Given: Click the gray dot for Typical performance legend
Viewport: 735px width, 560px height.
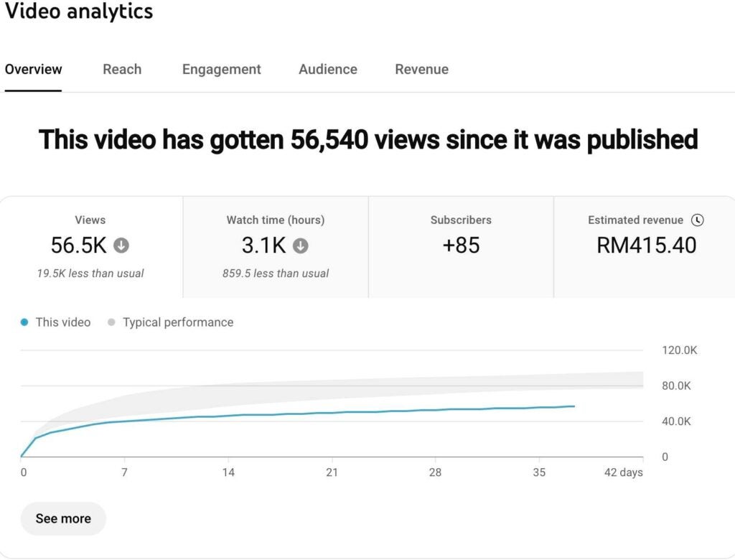Looking at the screenshot, I should 111,322.
